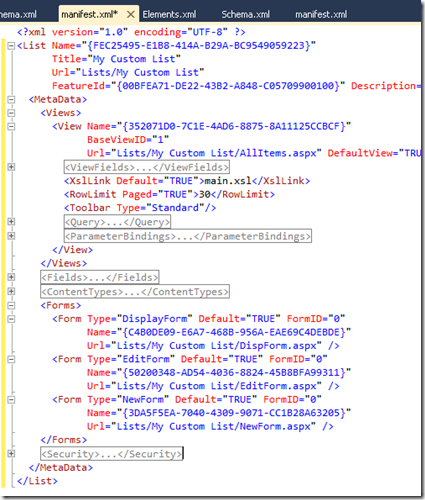Click the Form Type="EditForm" text
Image resolution: width=425 pixels, height=500 pixels.
[114, 359]
